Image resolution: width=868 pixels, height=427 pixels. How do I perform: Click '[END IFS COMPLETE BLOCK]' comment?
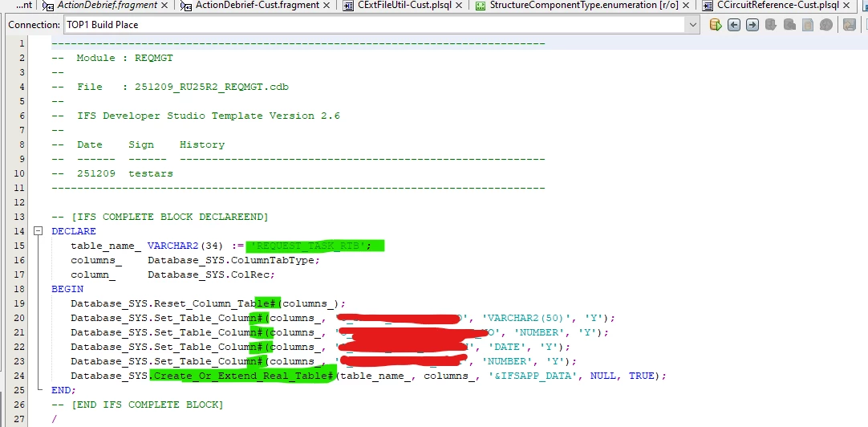point(147,405)
